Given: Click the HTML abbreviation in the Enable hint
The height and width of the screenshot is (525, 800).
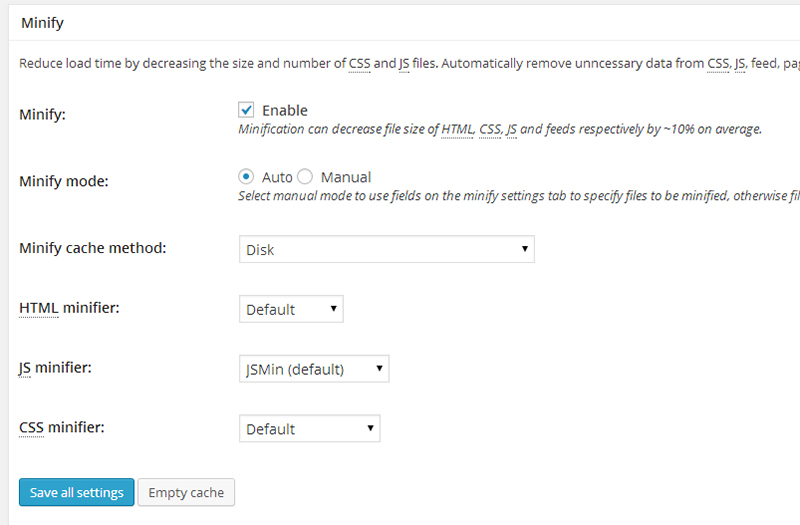Looking at the screenshot, I should click(456, 129).
